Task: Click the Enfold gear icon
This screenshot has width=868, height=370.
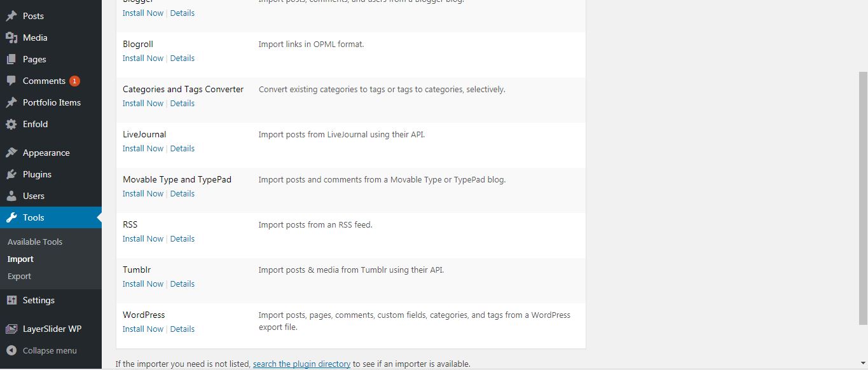Action: 11,124
